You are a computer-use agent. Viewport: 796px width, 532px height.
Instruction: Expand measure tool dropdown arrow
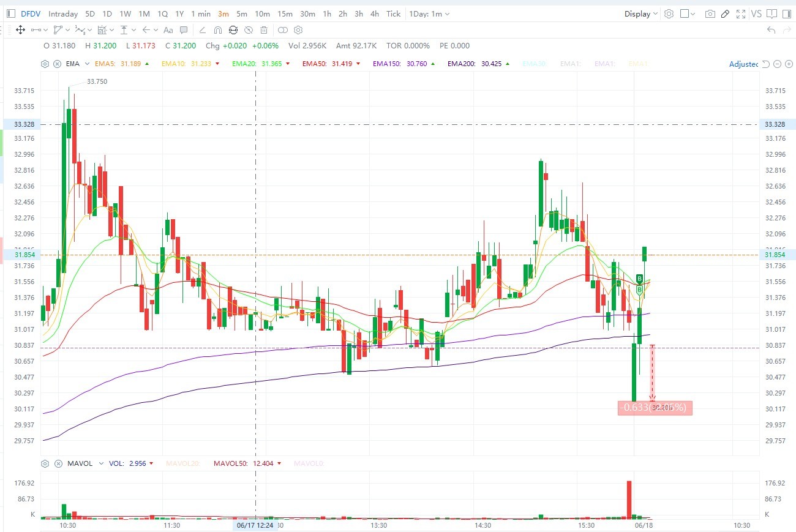click(x=111, y=29)
